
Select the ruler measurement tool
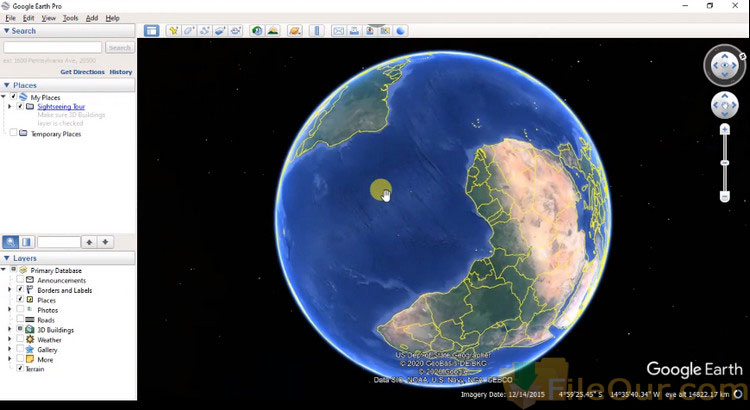[x=317, y=31]
